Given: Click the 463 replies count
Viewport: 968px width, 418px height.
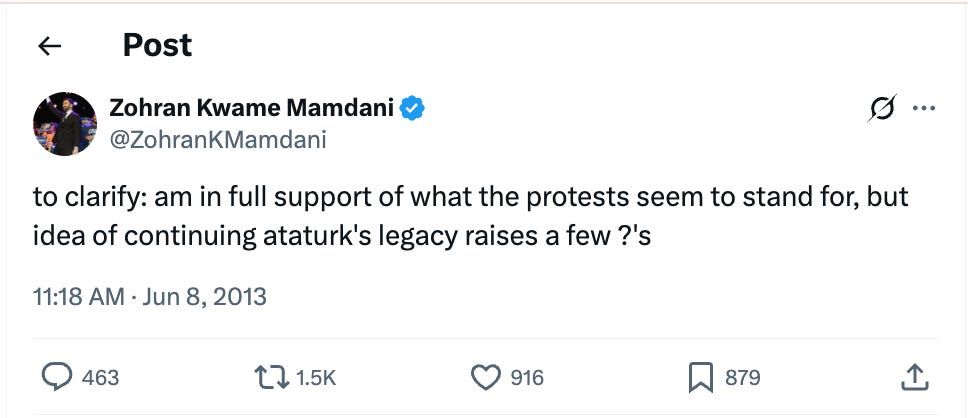Looking at the screenshot, I should coord(100,377).
